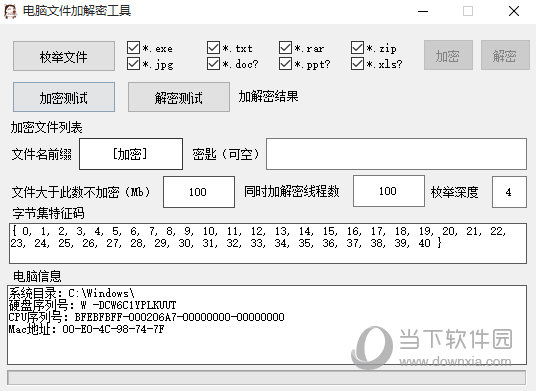The height and width of the screenshot is (391, 536).
Task: Select the file size limit Mb field
Action: (x=199, y=192)
